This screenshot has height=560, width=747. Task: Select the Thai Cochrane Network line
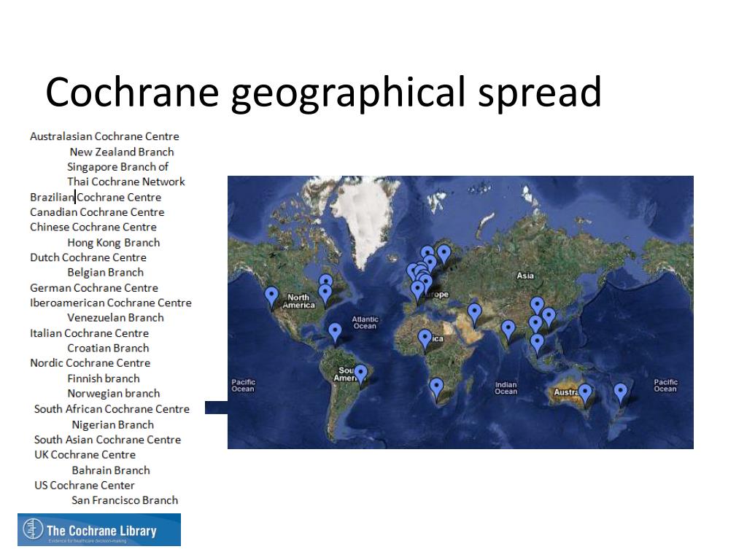click(x=125, y=182)
